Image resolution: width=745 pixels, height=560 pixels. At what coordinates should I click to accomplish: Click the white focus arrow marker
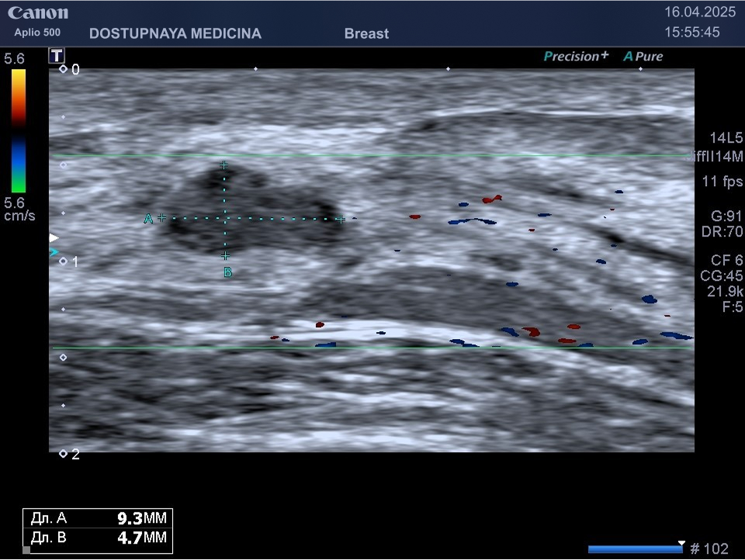54,237
